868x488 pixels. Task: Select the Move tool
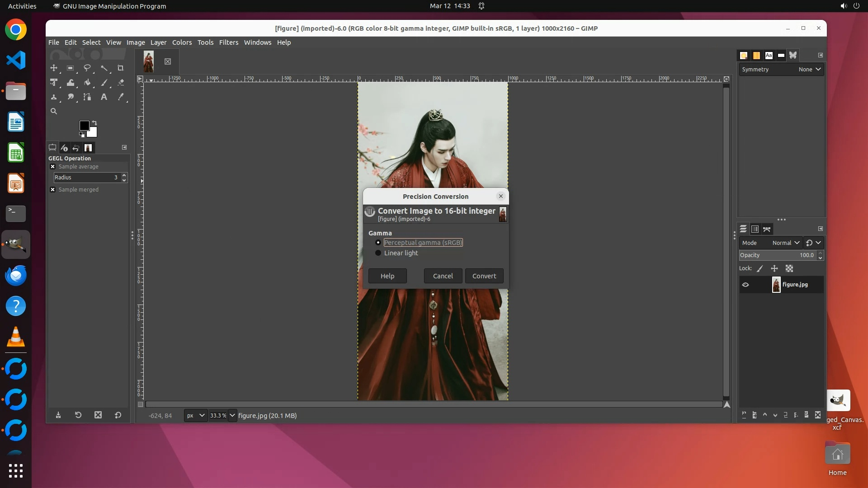coord(54,68)
